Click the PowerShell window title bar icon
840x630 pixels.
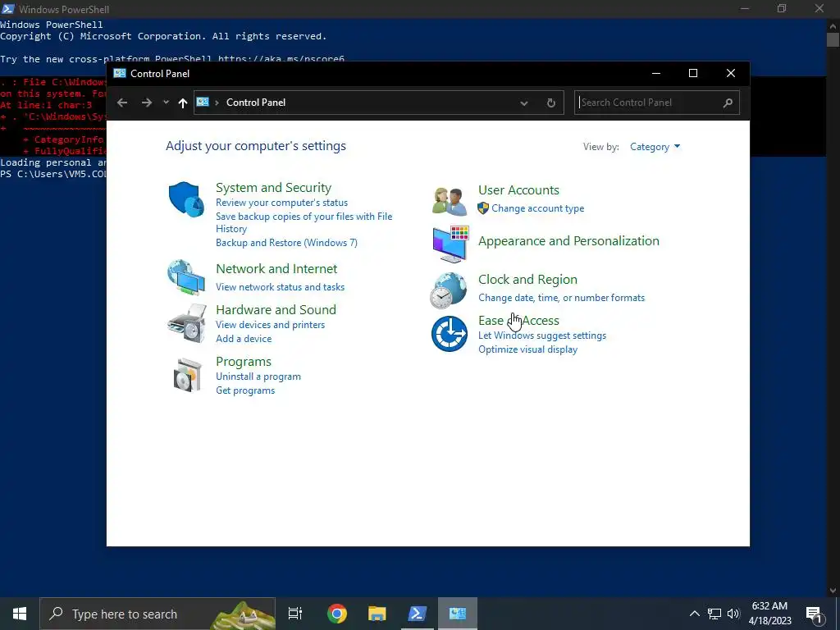pos(8,8)
